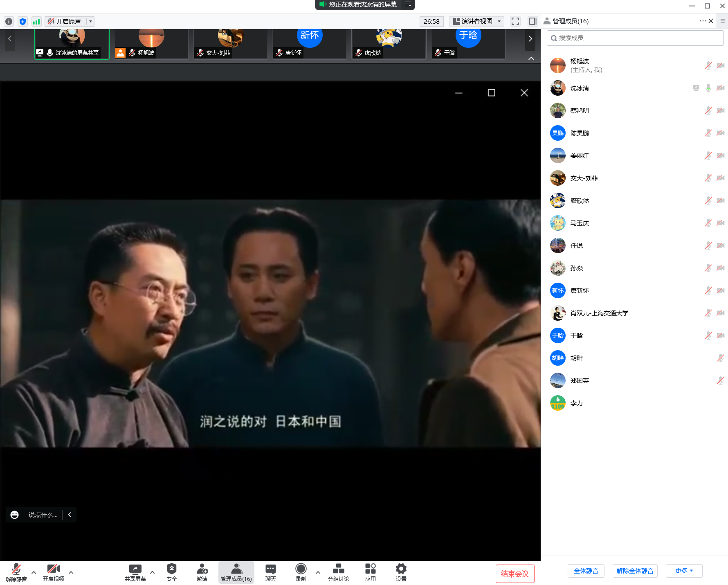Image resolution: width=728 pixels, height=585 pixels.
Task: Click the 搜索成员 search field
Action: tap(635, 38)
